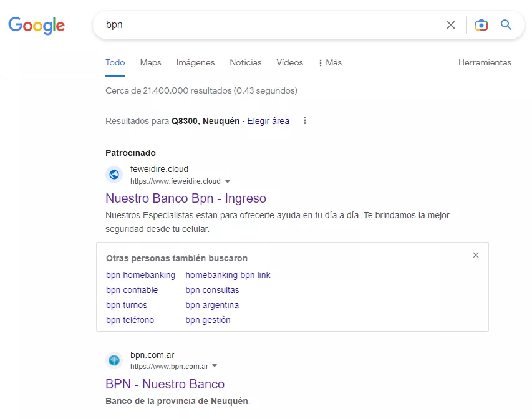
Task: Expand options for the feweidire.cloud result
Action: coord(228,181)
